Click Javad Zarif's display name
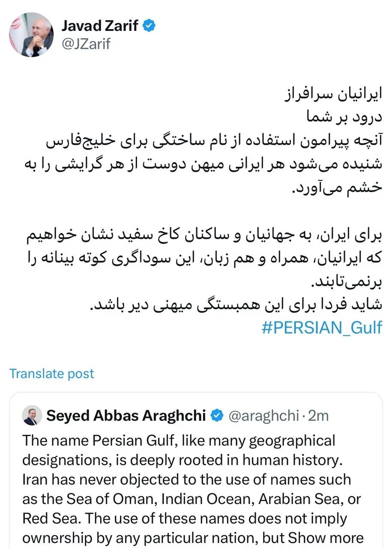392x549 pixels. pos(100,25)
